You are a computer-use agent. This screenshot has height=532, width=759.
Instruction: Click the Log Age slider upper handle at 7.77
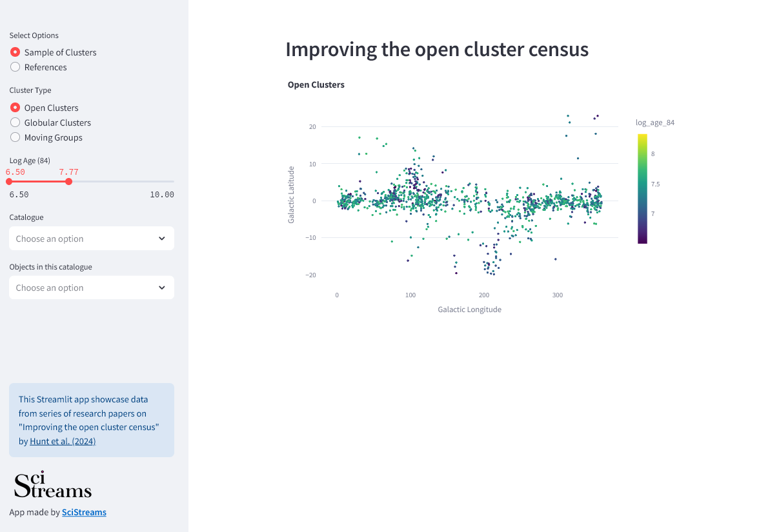68,181
